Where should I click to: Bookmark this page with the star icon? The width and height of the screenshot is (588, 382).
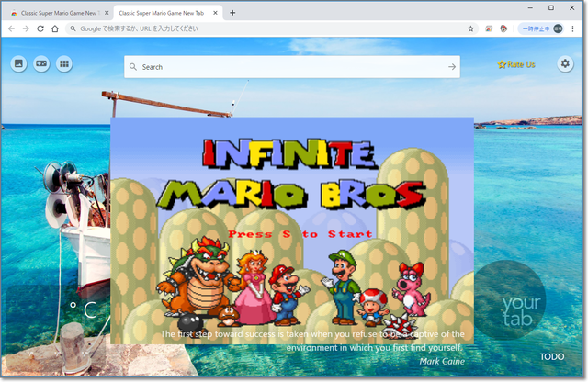pos(470,28)
